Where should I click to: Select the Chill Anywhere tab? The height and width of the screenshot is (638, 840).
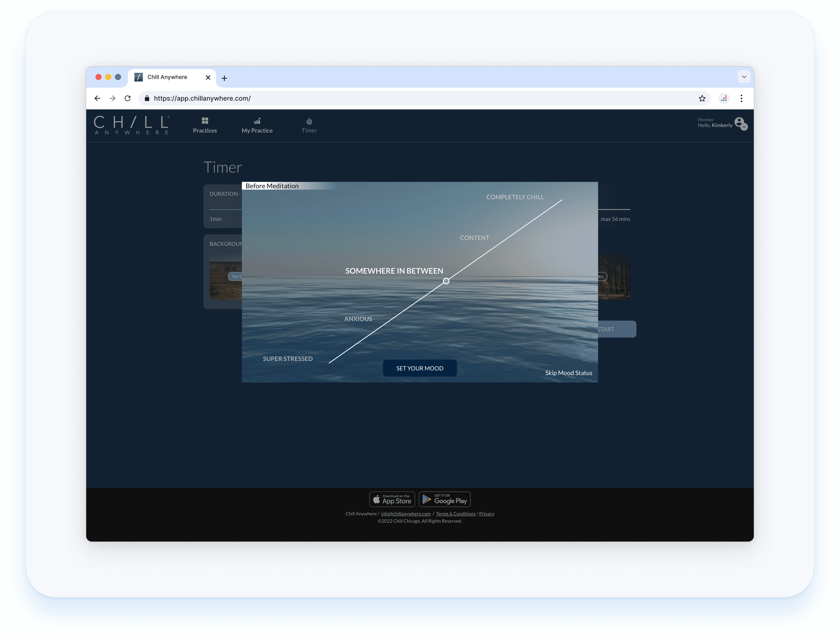click(168, 77)
